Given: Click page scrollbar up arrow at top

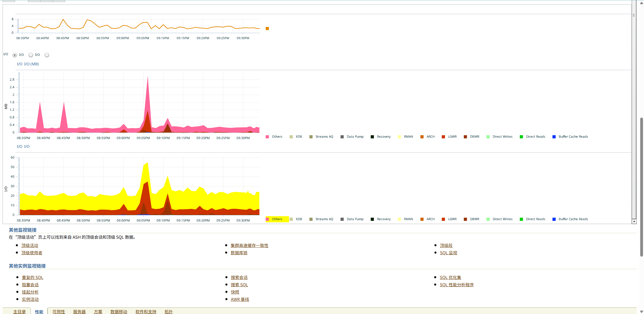Looking at the screenshot, I should point(641,3).
